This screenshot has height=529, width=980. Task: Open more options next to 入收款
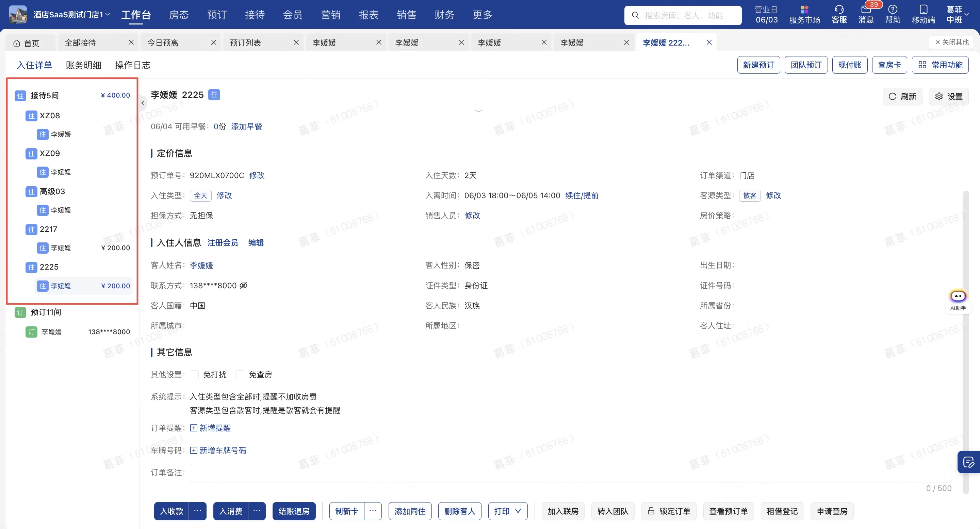pos(198,511)
